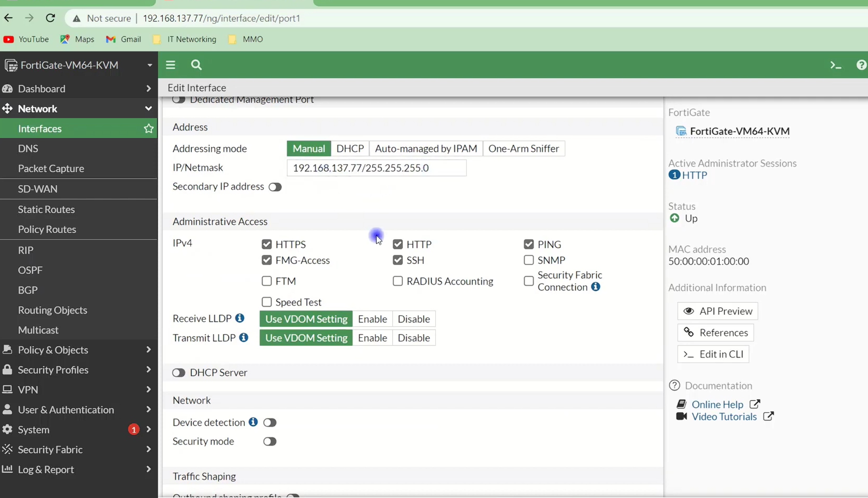Click the Receive LLDP info icon
The image size is (868, 498).
pos(240,318)
